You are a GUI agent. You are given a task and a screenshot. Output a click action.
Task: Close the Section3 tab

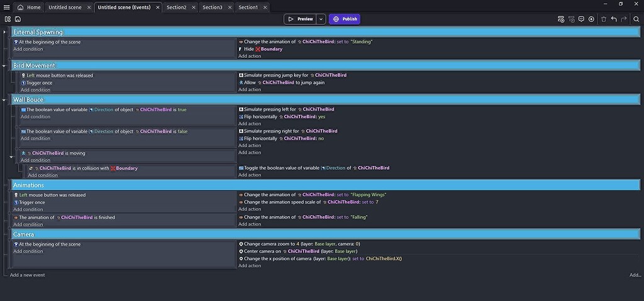click(x=228, y=7)
